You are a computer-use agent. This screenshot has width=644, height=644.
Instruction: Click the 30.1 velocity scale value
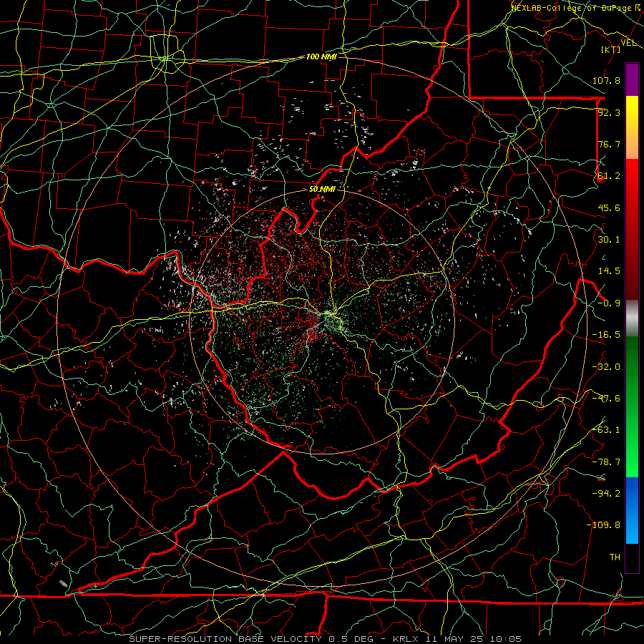coord(609,240)
